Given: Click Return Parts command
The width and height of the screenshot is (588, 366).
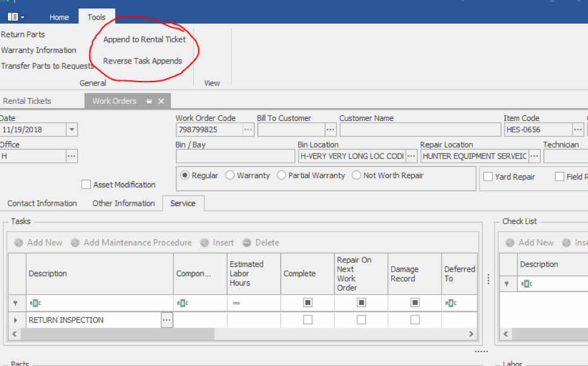Looking at the screenshot, I should (x=23, y=34).
